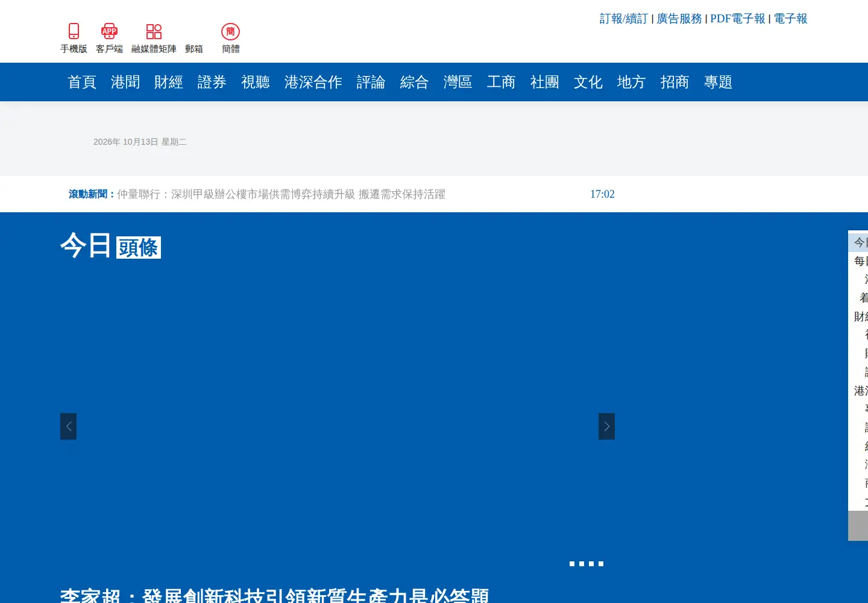
Task: Open 地方 navigation item
Action: point(632,82)
